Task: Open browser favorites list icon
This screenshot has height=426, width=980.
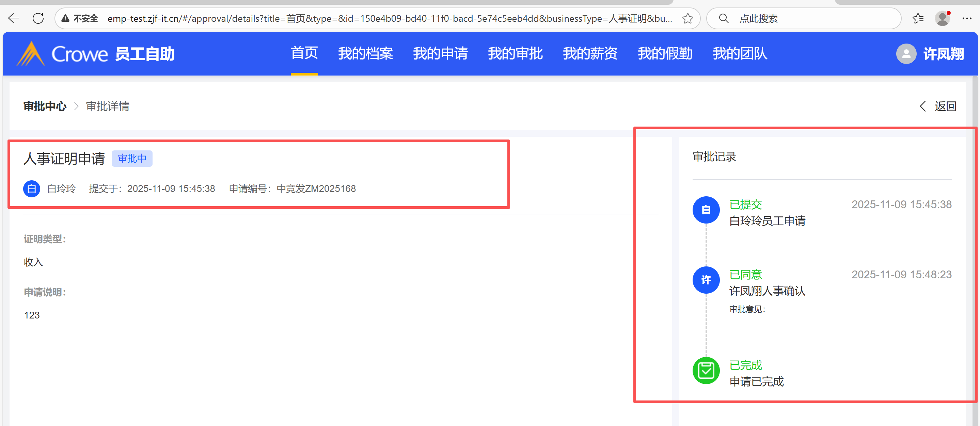Action: tap(918, 18)
